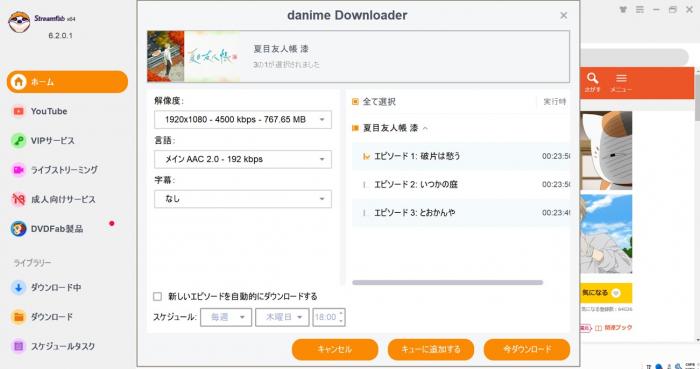Click the YouTube red play icon
The image size is (700, 369).
click(18, 111)
